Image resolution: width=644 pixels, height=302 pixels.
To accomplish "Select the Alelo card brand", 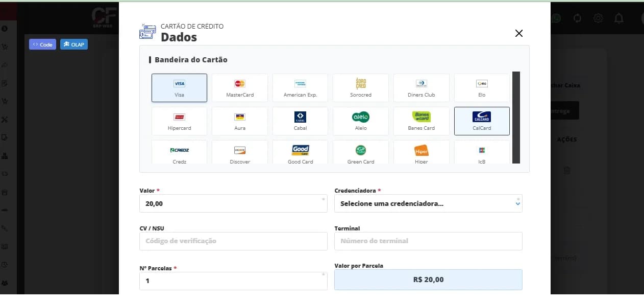I will click(x=361, y=121).
